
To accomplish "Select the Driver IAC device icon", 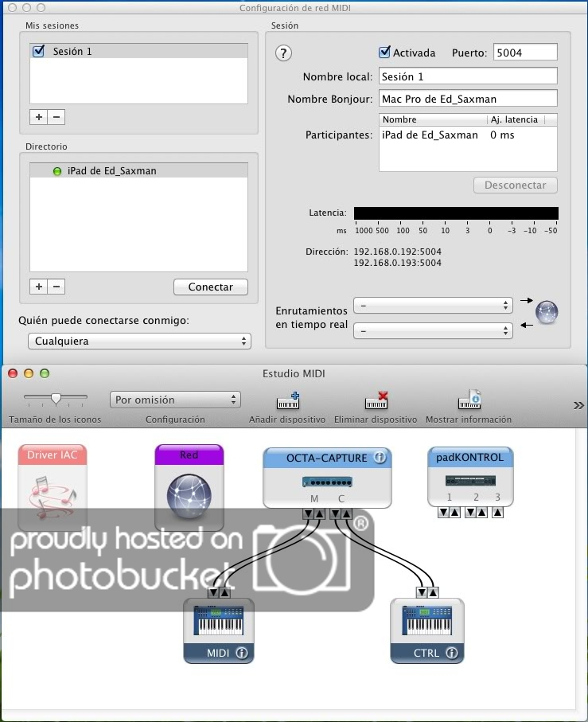I will (52, 487).
